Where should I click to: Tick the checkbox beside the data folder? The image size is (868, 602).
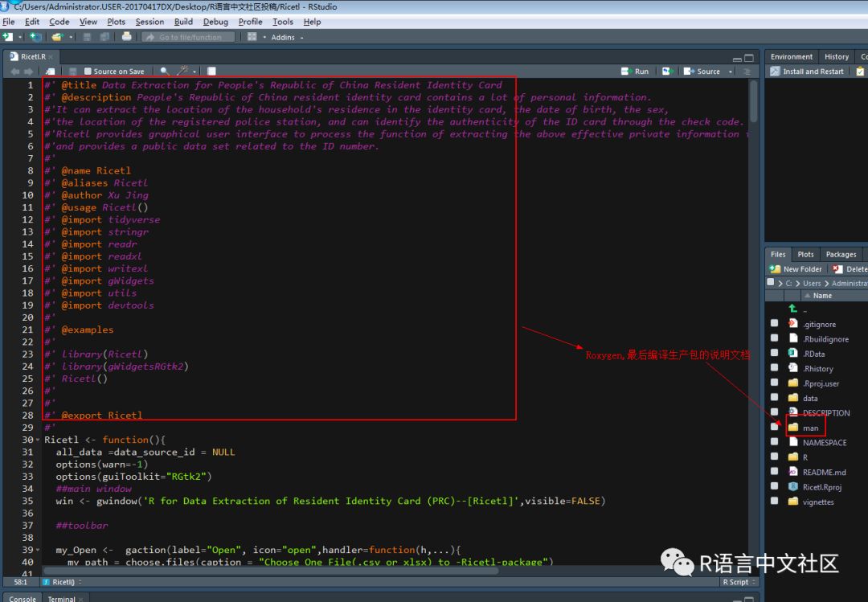pyautogui.click(x=774, y=398)
